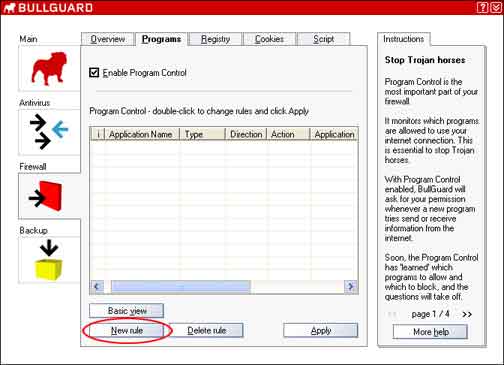Click the New rule button

(x=127, y=330)
